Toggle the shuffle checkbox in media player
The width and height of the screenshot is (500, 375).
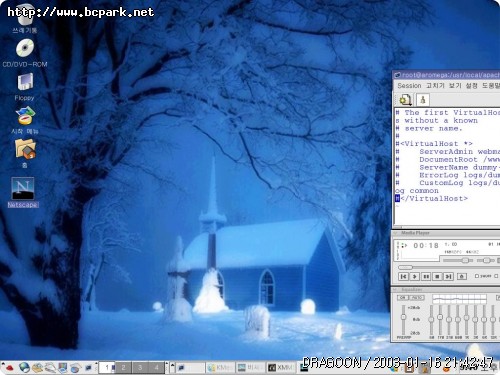pyautogui.click(x=477, y=276)
